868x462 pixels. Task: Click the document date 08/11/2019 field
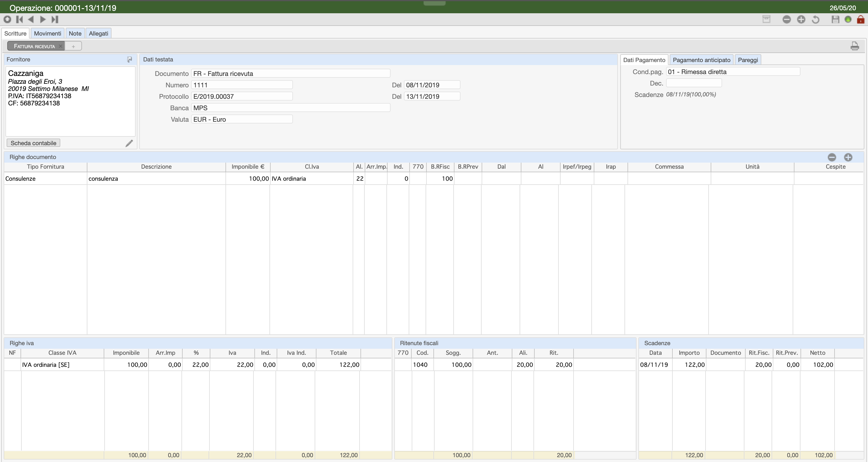tap(432, 85)
